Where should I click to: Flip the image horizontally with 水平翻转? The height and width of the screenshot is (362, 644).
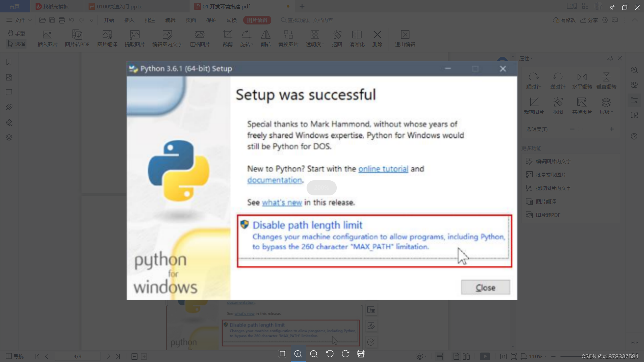point(582,80)
